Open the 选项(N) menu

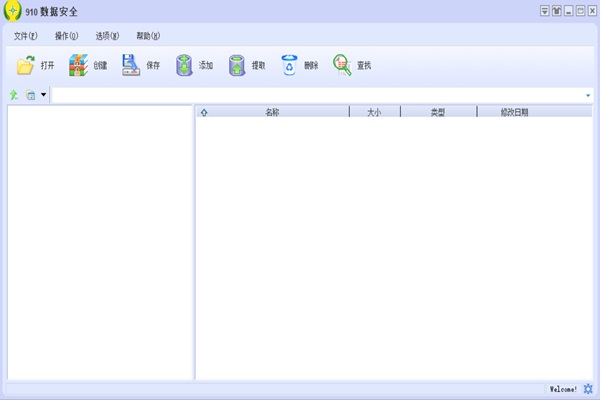[107, 36]
